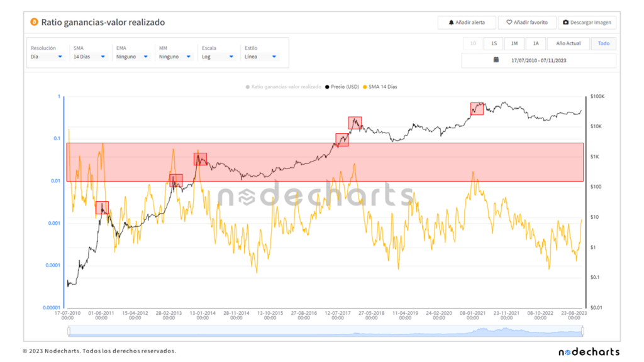Screen dimensions: 644x362
Task: Click the Todo range button
Action: 603,43
